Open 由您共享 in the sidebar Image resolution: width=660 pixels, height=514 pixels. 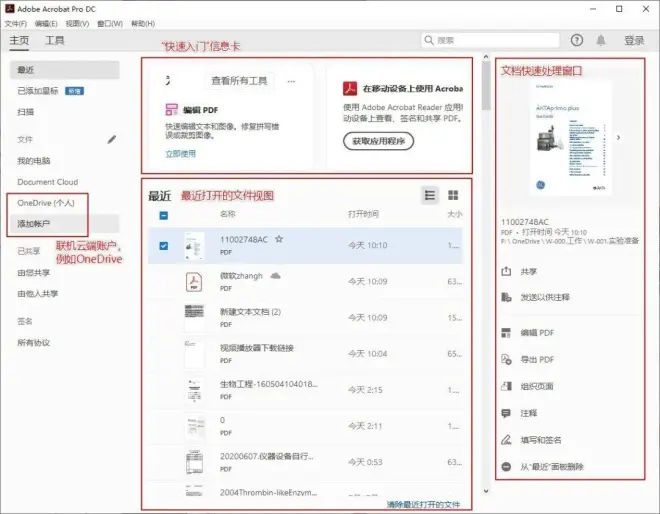coord(34,273)
